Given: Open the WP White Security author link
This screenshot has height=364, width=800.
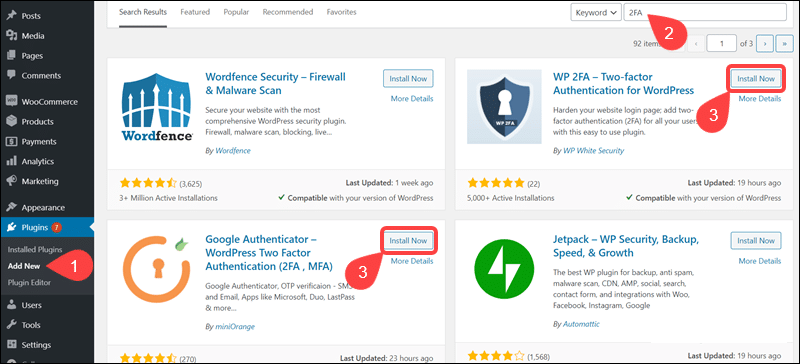Looking at the screenshot, I should pyautogui.click(x=593, y=151).
